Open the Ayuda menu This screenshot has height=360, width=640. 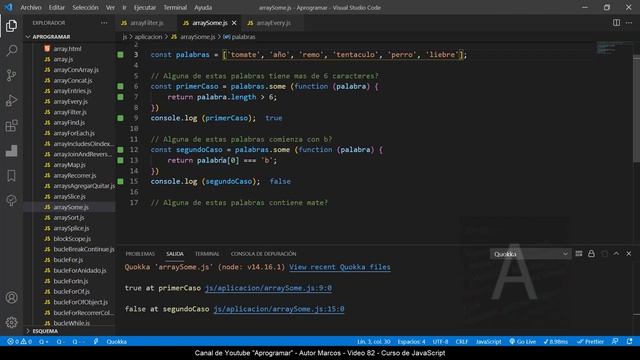point(203,7)
